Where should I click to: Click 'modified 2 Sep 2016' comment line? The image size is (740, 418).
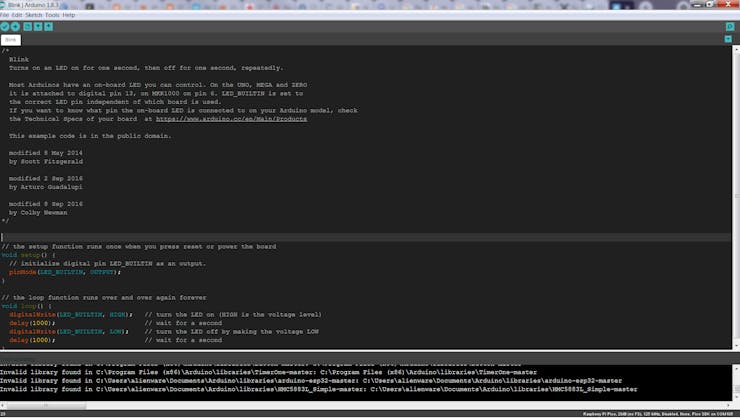pyautogui.click(x=46, y=178)
